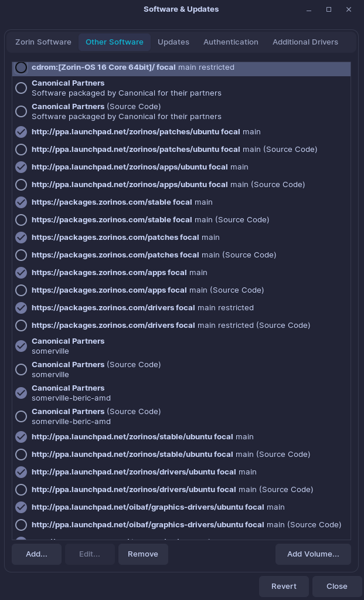Toggle the first Canonical Partners checkbox
This screenshot has height=600, width=364.
(21, 88)
